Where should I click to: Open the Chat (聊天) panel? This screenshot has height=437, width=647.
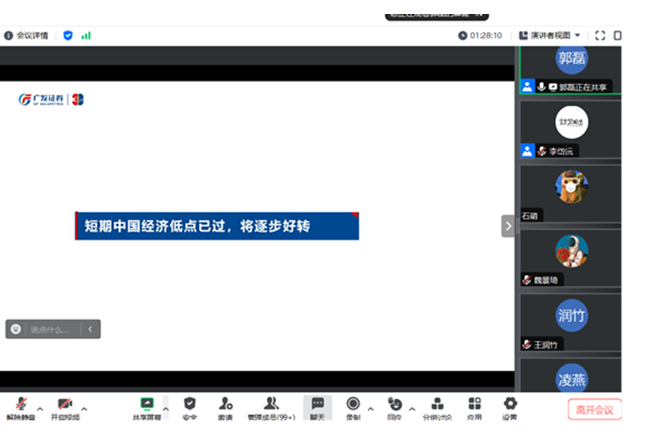(317, 405)
